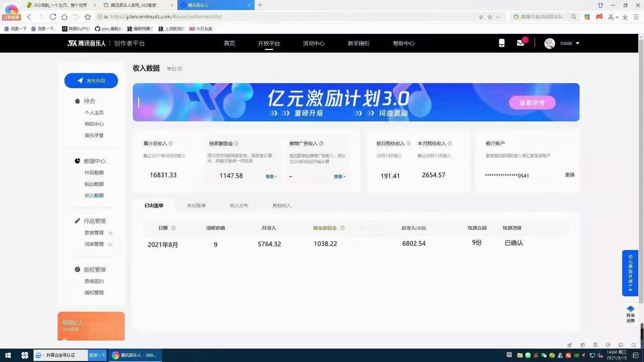Viewport: 644px width, 362px height.
Task: Switch to the 未出账单 tab
Action: coord(196,205)
